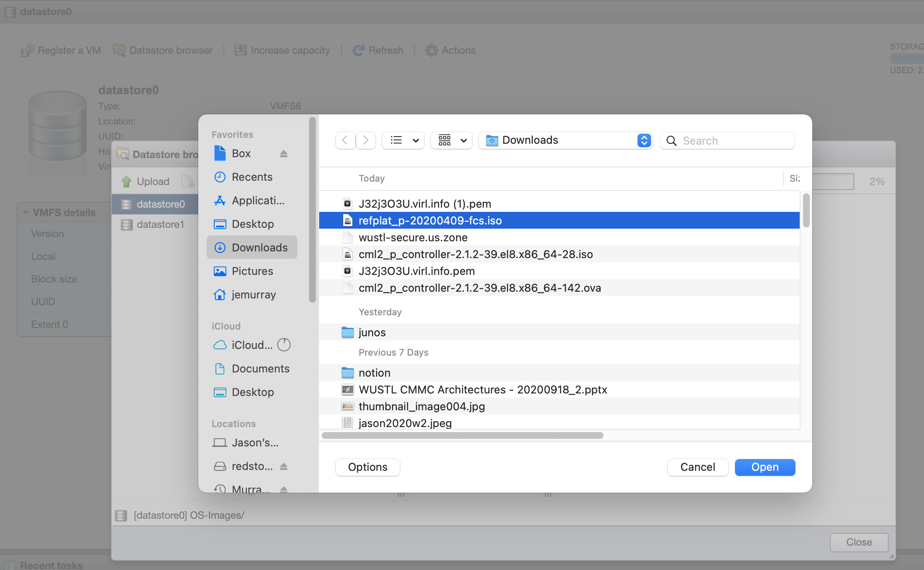The width and height of the screenshot is (924, 570).
Task: Open Recents in sidebar
Action: point(252,177)
